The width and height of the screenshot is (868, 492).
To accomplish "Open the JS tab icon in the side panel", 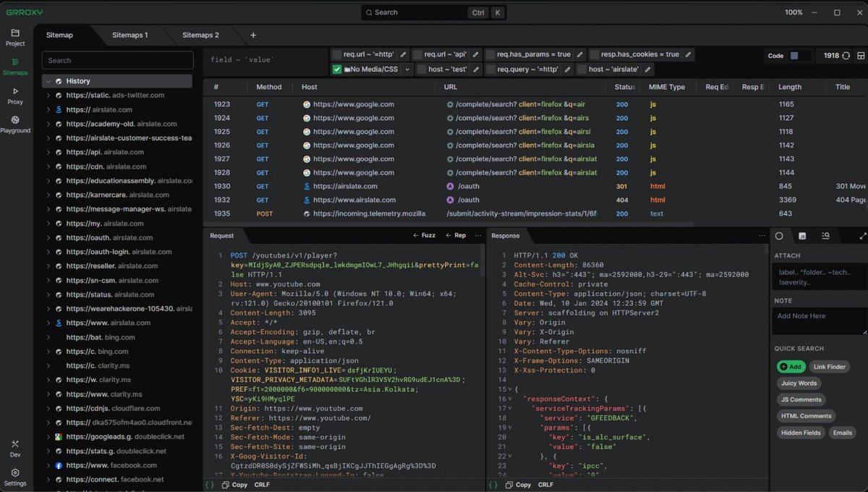I will pyautogui.click(x=802, y=236).
